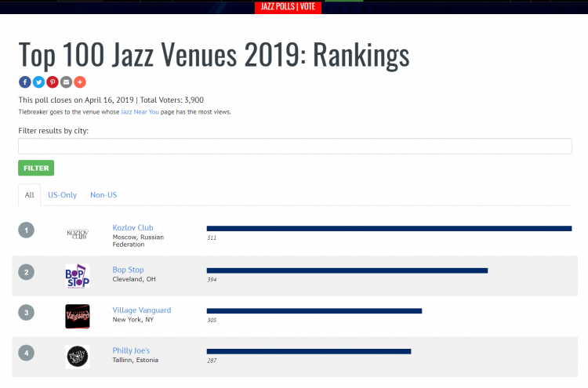Viewport: 588px width, 388px height.
Task: Switch to the Non-US tab
Action: click(x=103, y=195)
